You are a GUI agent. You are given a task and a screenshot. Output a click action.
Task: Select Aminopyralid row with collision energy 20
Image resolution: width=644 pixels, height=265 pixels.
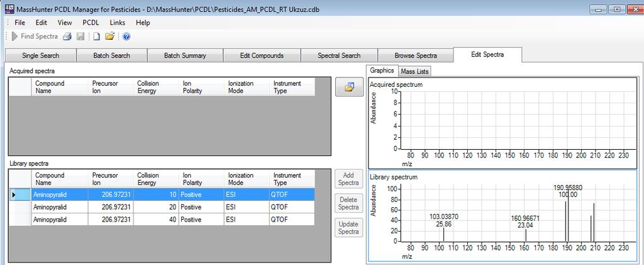click(x=162, y=207)
